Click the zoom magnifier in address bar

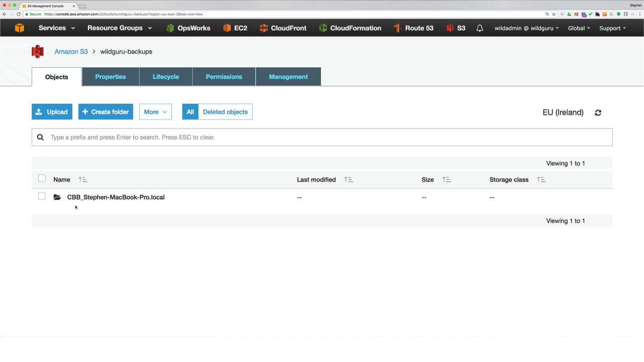547,14
